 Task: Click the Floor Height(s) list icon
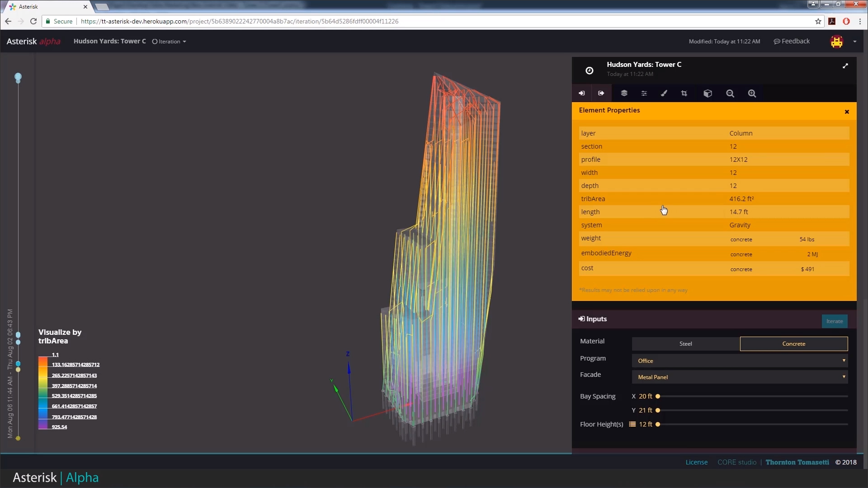tap(632, 424)
